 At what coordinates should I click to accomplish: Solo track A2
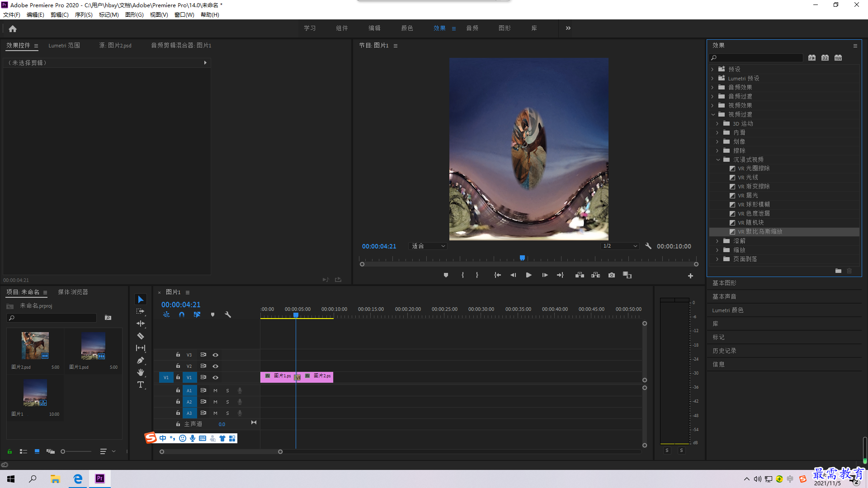(x=227, y=402)
